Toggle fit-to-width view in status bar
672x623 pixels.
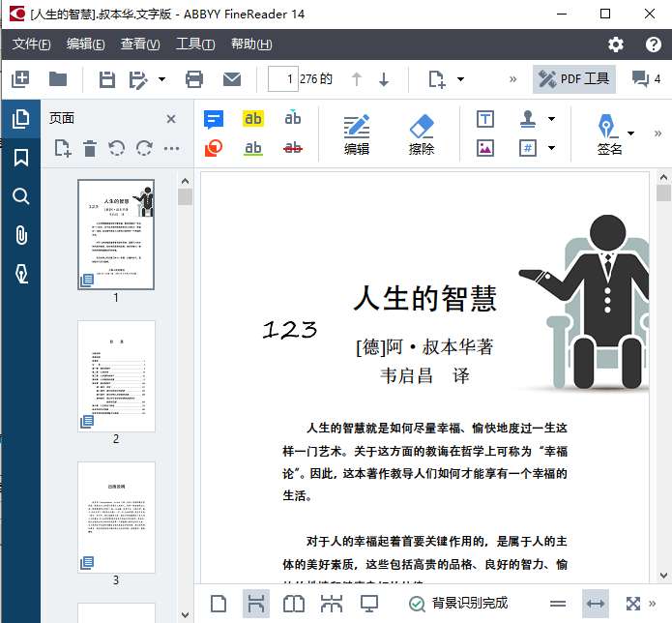pyautogui.click(x=596, y=604)
